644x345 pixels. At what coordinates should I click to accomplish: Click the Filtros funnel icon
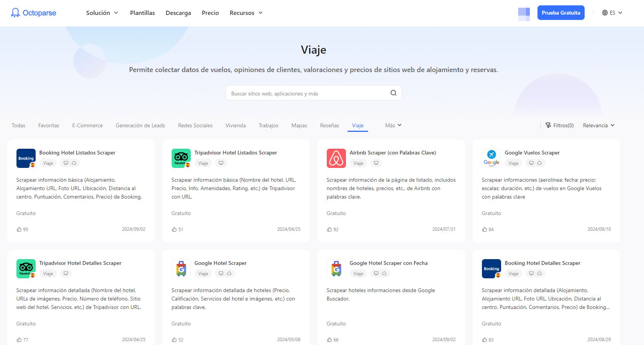pyautogui.click(x=548, y=125)
